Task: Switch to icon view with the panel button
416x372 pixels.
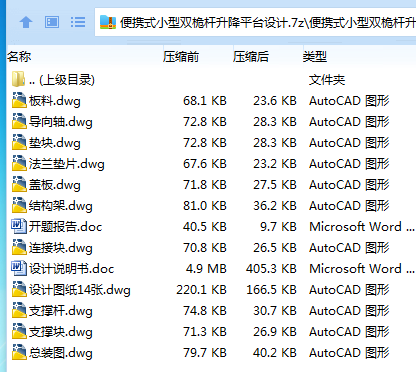Action: pyautogui.click(x=52, y=22)
